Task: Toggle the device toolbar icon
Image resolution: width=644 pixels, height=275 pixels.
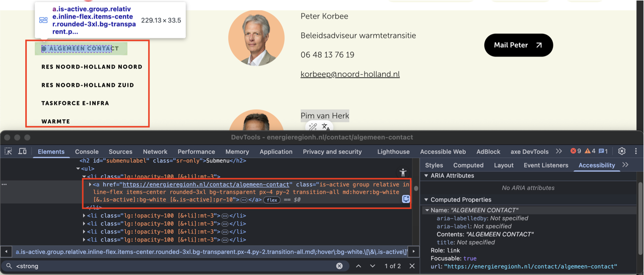Action: click(x=23, y=151)
